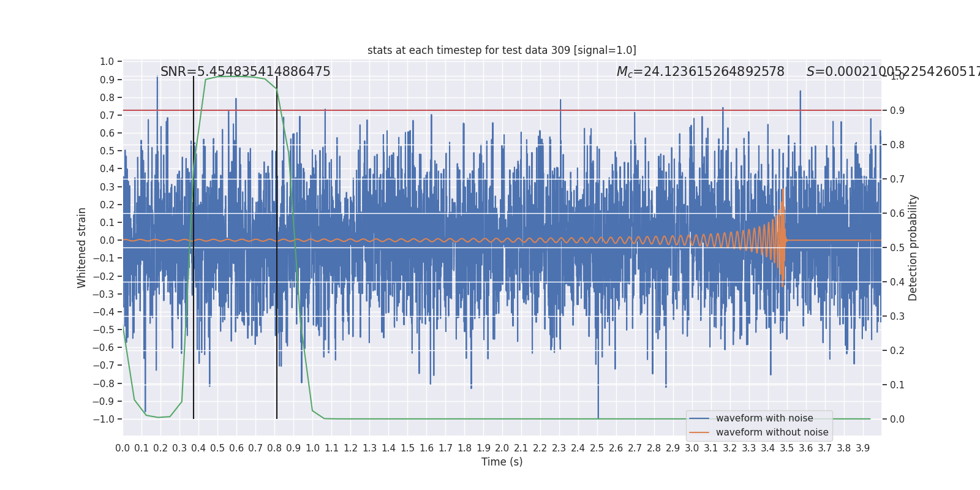This screenshot has height=490, width=980.
Task: Click the whitened-strain tick label −0.5
Action: click(104, 330)
